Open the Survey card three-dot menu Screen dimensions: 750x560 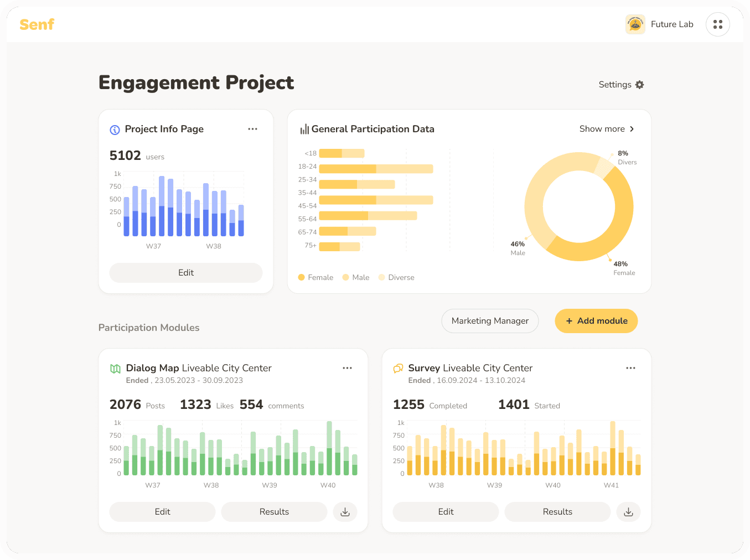(630, 367)
